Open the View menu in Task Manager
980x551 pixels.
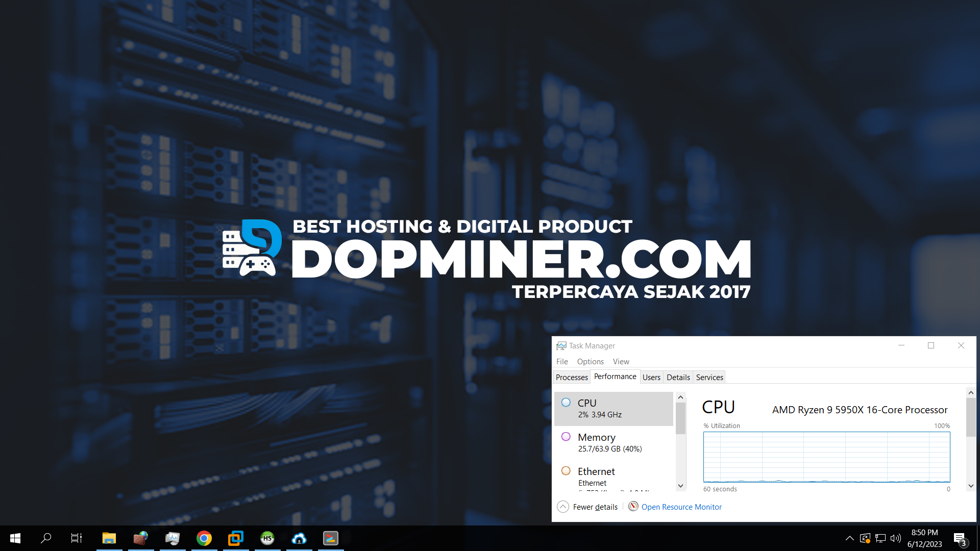pos(621,361)
